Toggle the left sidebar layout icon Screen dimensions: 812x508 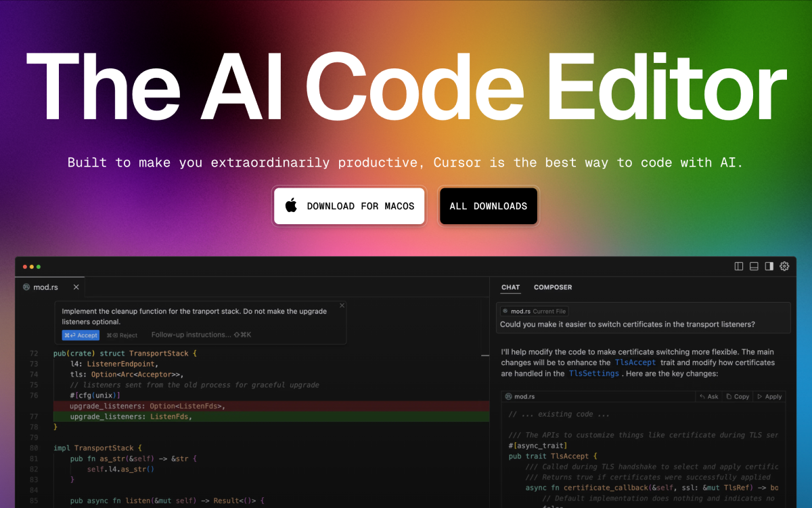(739, 266)
